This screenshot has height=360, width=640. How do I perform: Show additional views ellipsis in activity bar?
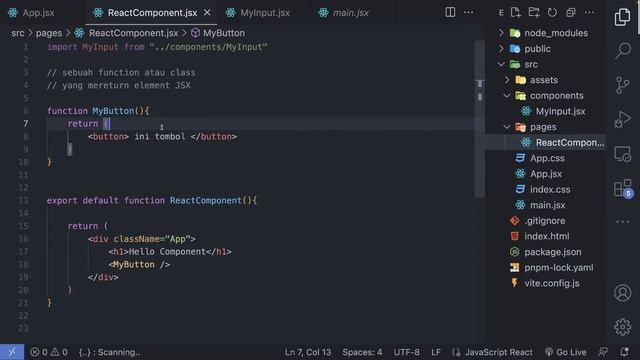(622, 222)
